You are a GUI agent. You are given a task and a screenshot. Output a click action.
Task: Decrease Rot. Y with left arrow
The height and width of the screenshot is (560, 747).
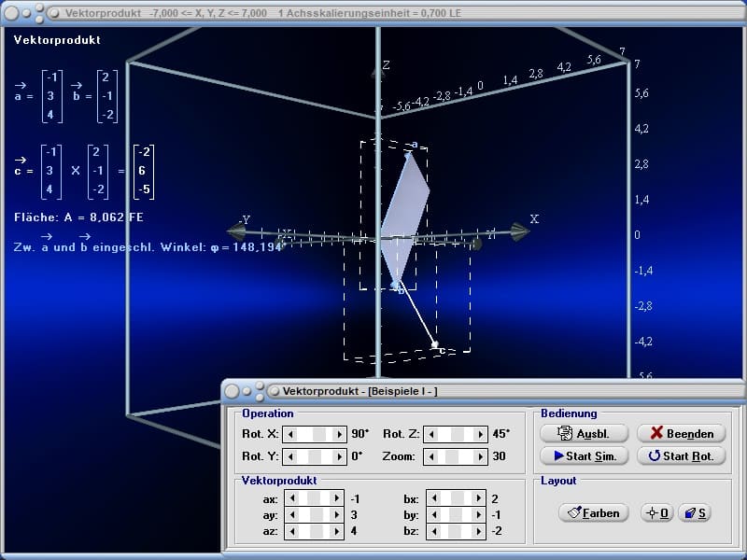point(290,456)
